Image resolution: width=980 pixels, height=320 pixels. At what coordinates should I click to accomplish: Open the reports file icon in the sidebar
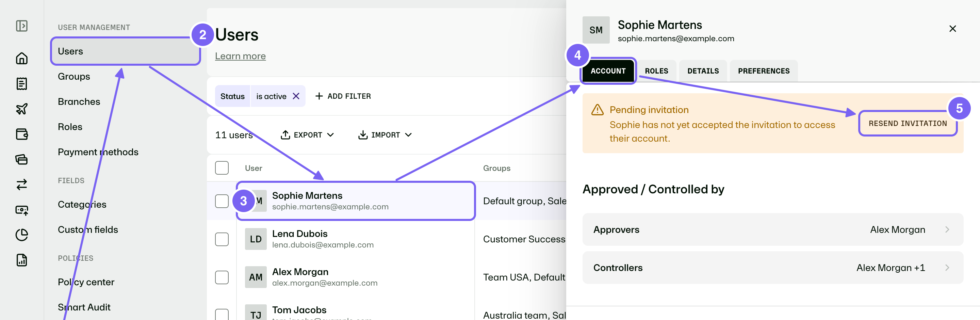(x=22, y=260)
